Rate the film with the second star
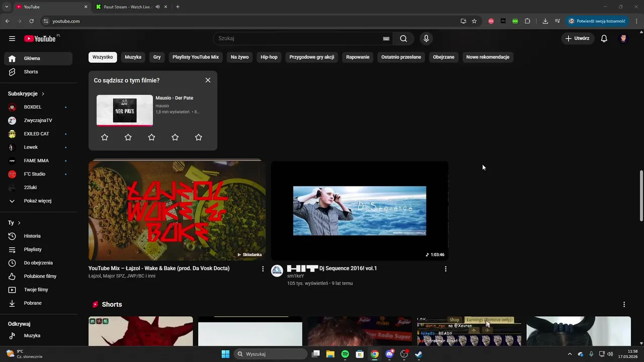644x362 pixels. pos(128,137)
